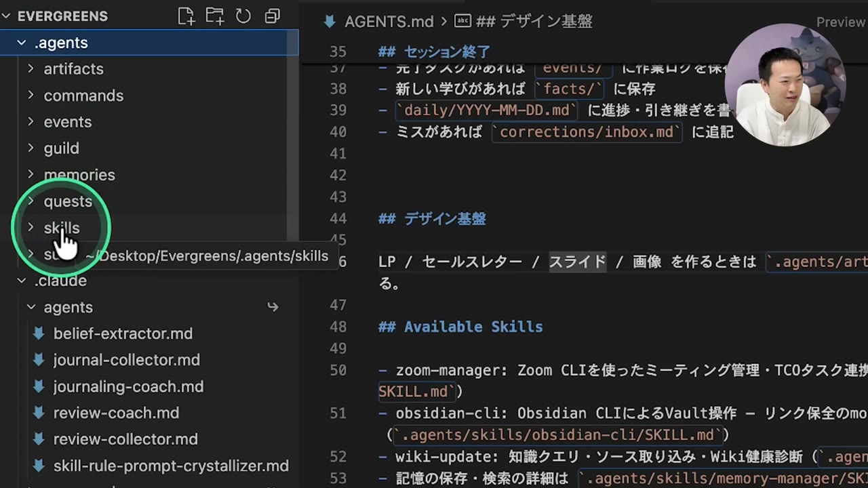The image size is (868, 488).
Task: Click line number 48 in the gutter
Action: coord(338,327)
